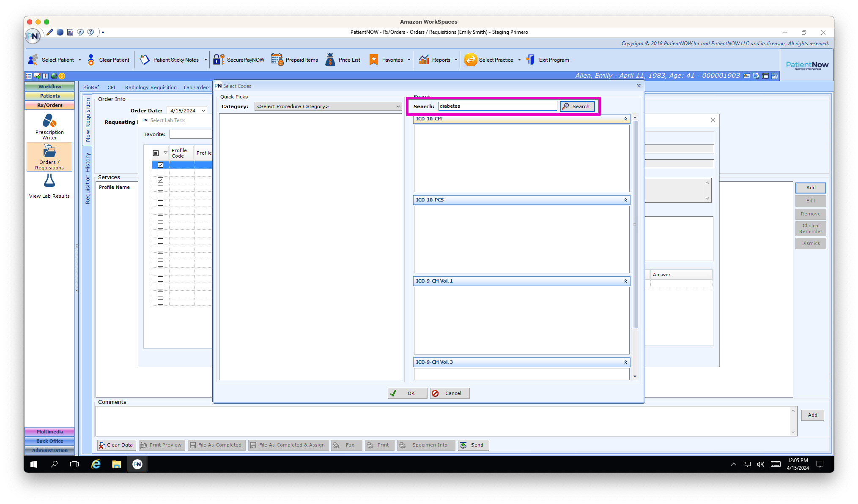
Task: Open the Patients navigation section
Action: [49, 96]
